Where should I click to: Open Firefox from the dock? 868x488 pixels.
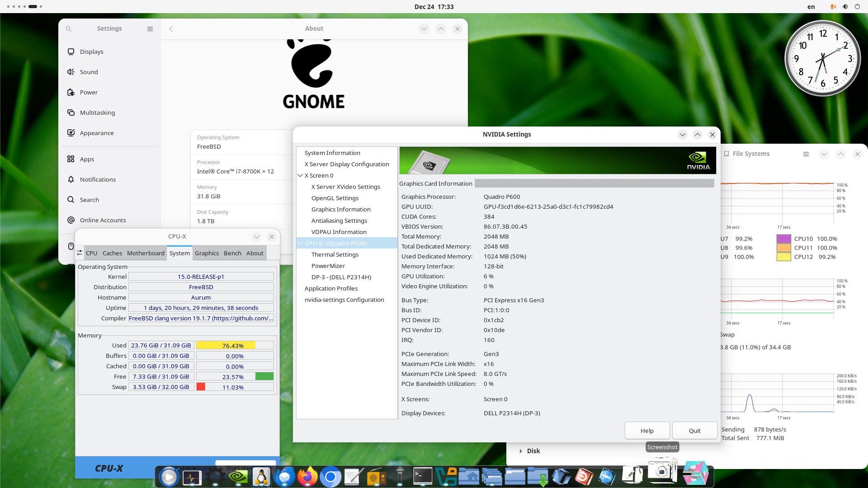[308, 477]
